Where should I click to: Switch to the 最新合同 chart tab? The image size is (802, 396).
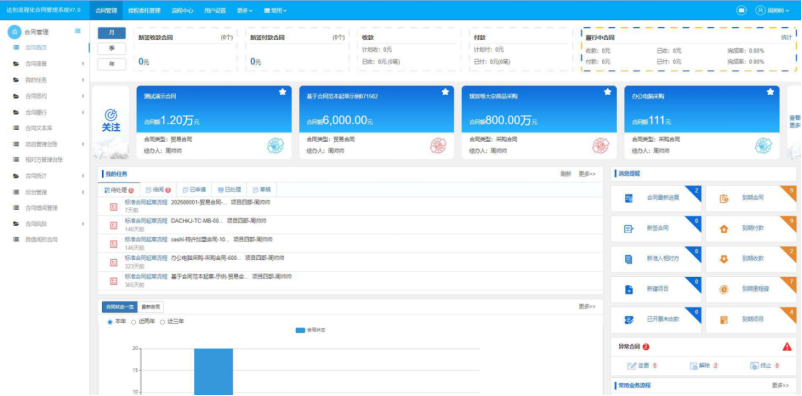[151, 307]
